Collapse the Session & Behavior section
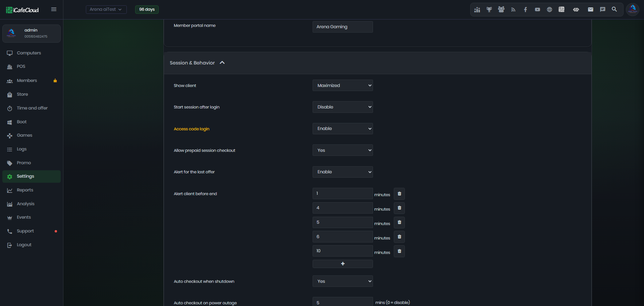The height and width of the screenshot is (306, 644). coord(222,63)
